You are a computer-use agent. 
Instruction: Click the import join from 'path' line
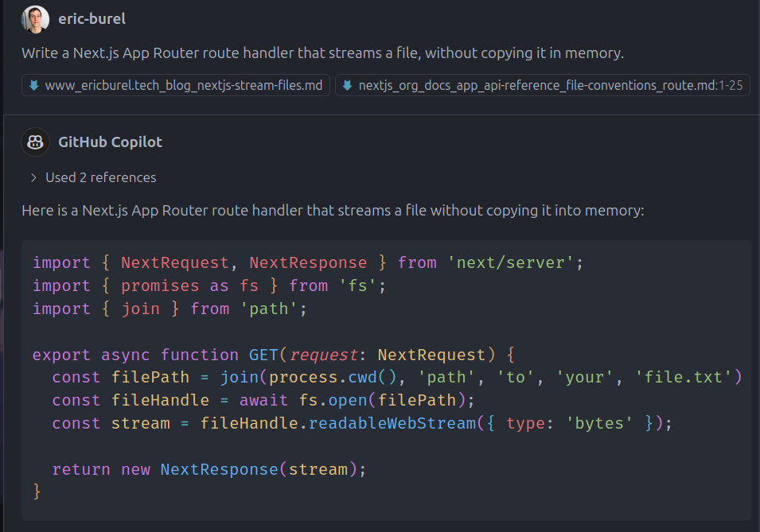tap(170, 309)
